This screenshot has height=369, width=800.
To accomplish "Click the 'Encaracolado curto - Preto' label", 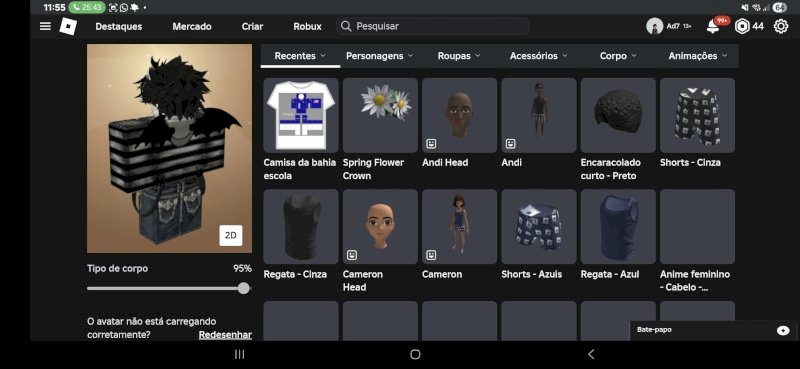I will tap(611, 169).
